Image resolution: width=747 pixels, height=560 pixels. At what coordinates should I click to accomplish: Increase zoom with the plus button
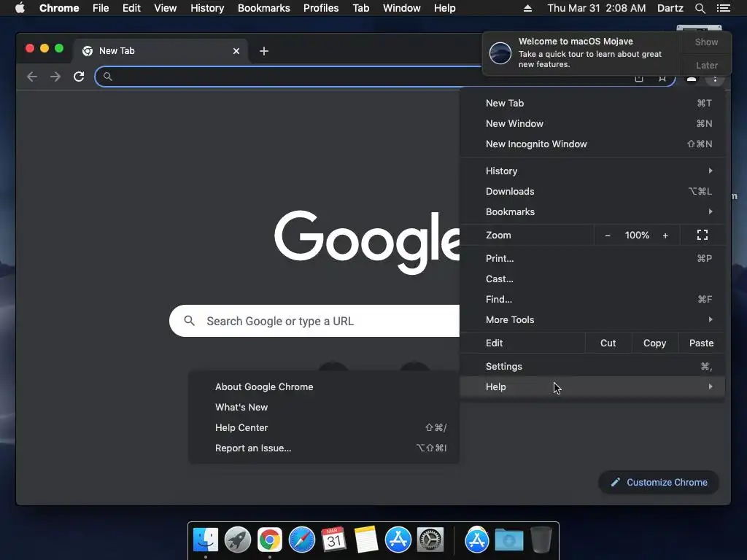[665, 236]
